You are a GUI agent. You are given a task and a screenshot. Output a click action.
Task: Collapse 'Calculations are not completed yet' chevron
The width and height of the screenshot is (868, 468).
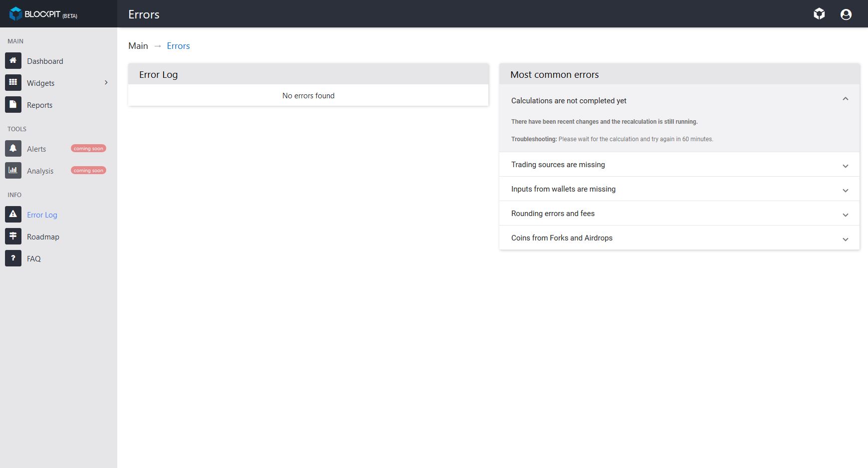(x=846, y=99)
